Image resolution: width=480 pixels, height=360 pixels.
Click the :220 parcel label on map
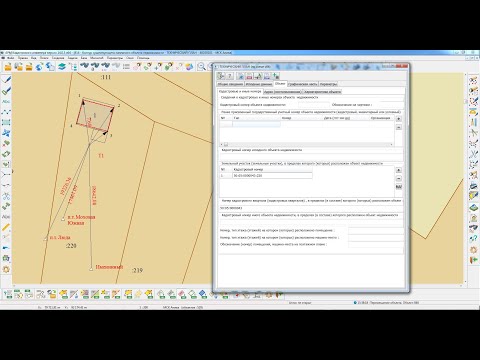click(71, 246)
